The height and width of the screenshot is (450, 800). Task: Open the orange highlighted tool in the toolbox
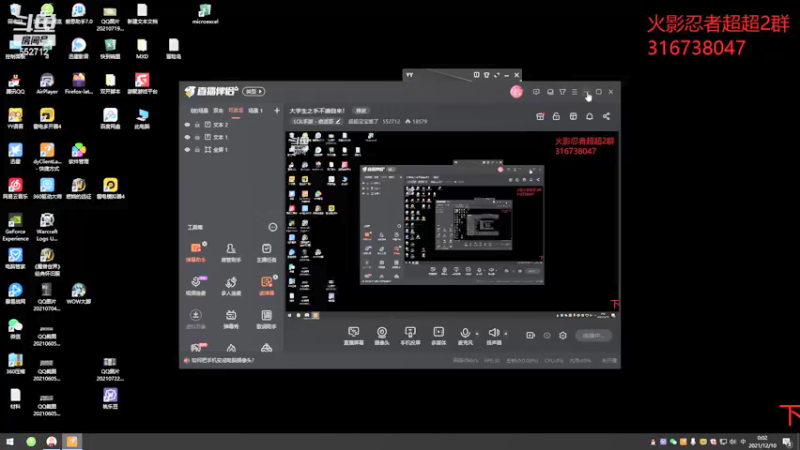[x=266, y=286]
